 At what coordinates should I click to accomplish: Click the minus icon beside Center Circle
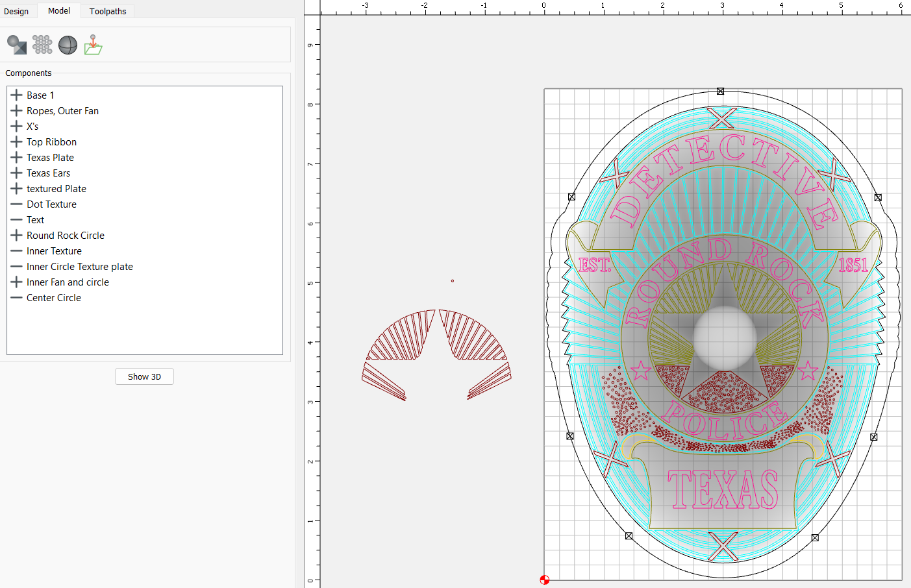(16, 298)
